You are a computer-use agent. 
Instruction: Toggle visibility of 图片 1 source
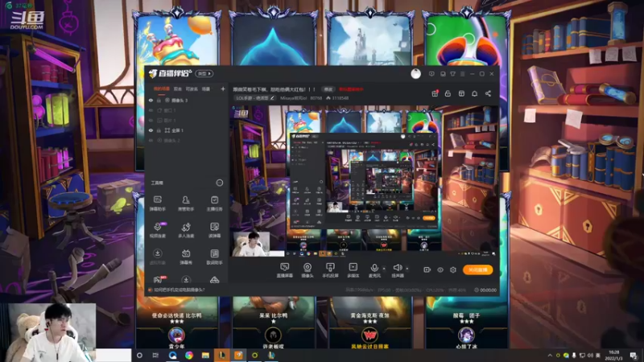coord(151,120)
